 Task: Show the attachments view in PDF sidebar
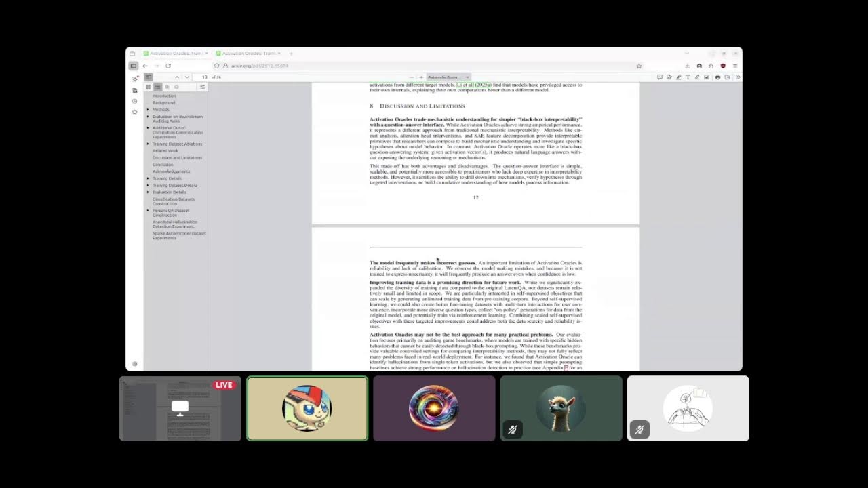pyautogui.click(x=167, y=87)
